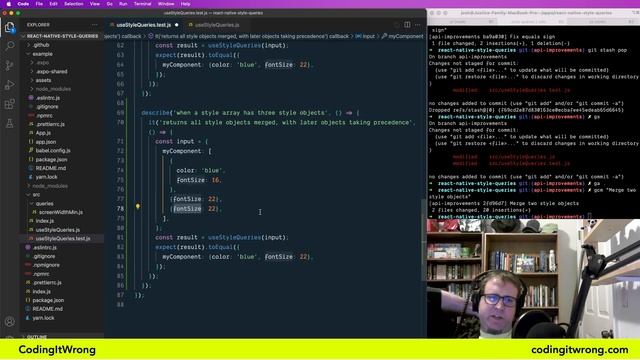This screenshot has width=640, height=360.
Task: Open .npmignore file
Action: click(x=46, y=265)
